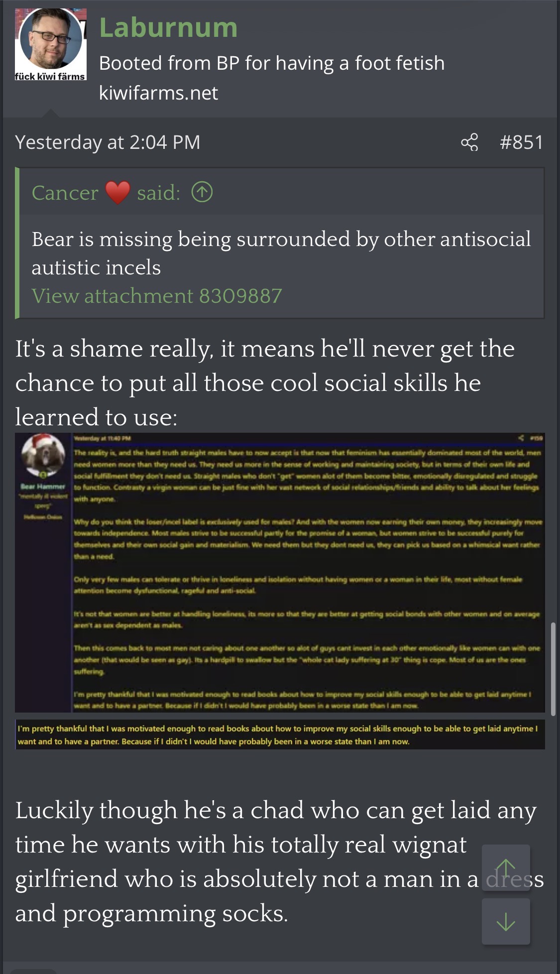Click the Laburnum username link

pos(168,27)
